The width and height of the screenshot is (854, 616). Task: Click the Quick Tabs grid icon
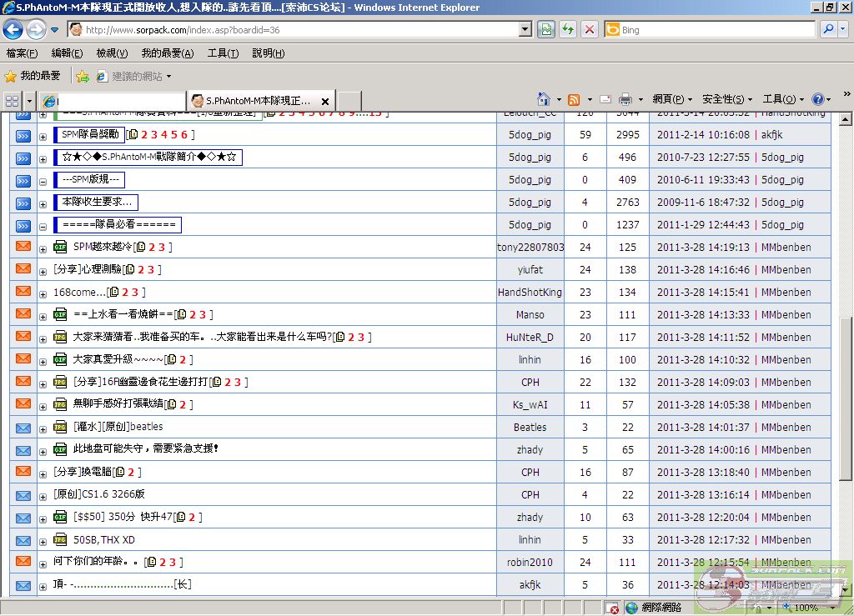click(13, 101)
